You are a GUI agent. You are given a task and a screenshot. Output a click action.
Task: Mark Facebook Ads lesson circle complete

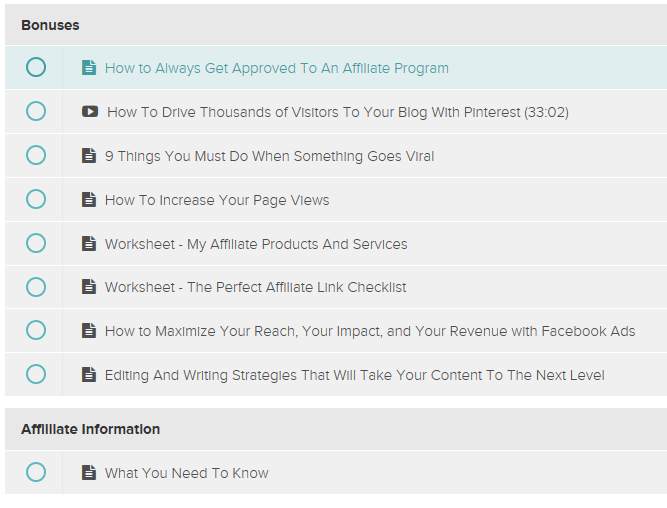[36, 331]
